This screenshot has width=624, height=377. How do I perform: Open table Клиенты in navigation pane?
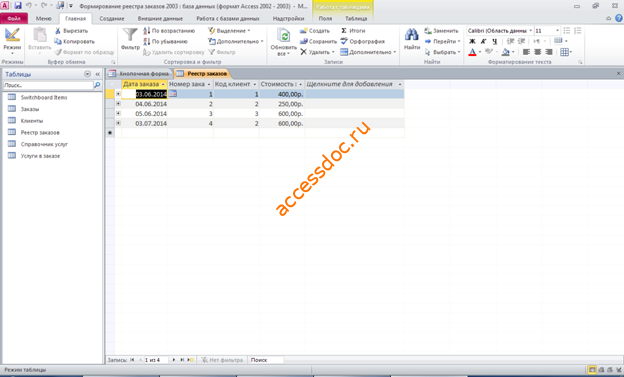[x=31, y=121]
